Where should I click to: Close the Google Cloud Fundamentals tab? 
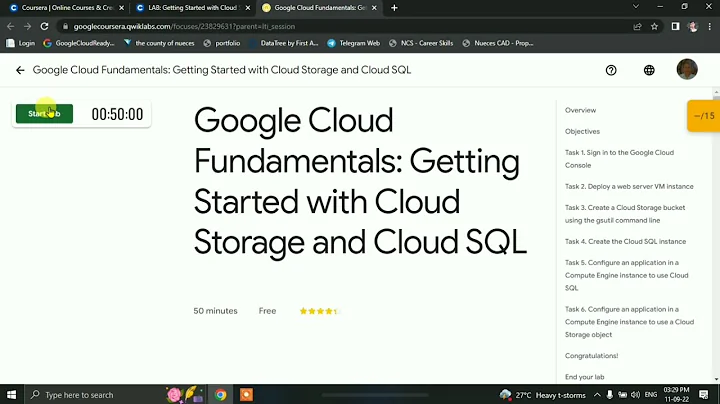pos(374,8)
